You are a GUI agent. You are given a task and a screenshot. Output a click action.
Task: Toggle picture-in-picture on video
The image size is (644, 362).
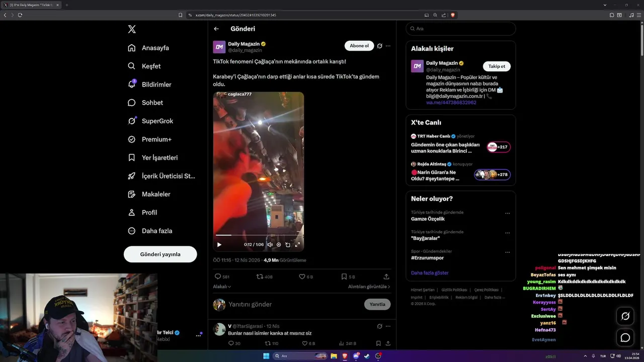(288, 245)
